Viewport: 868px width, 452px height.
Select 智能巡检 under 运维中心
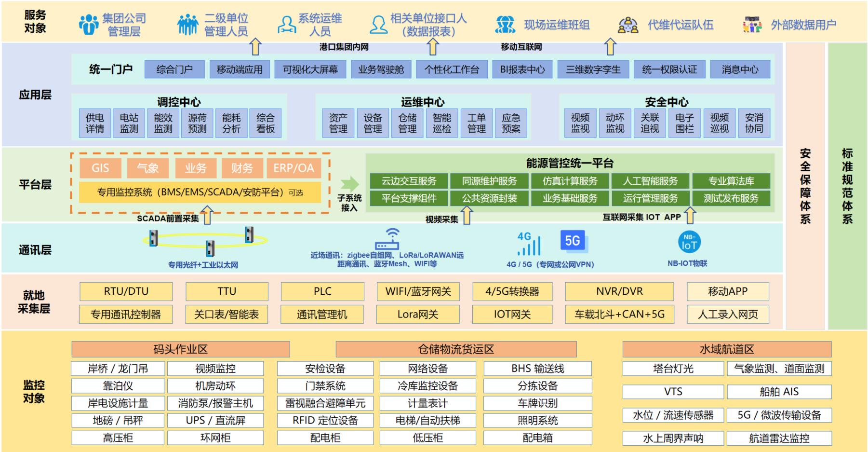(x=442, y=123)
